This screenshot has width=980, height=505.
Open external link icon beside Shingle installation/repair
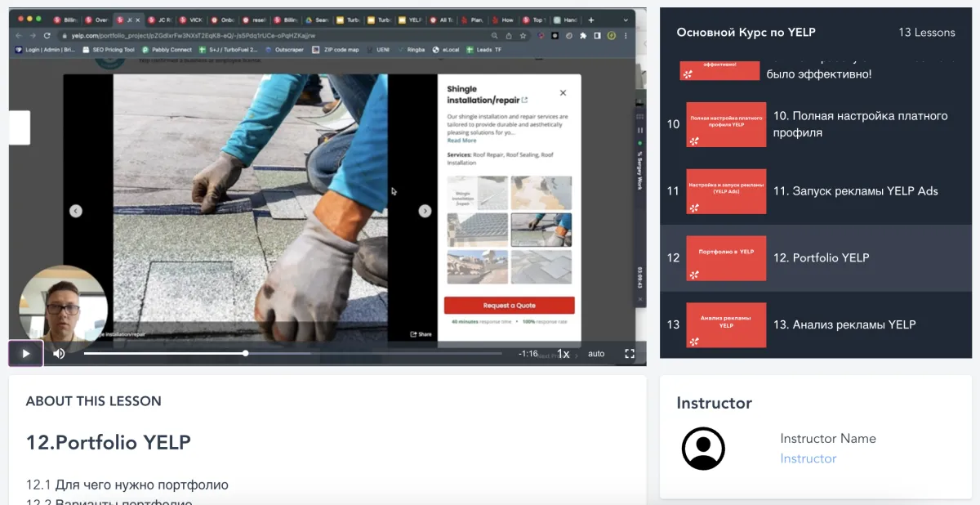click(x=524, y=101)
